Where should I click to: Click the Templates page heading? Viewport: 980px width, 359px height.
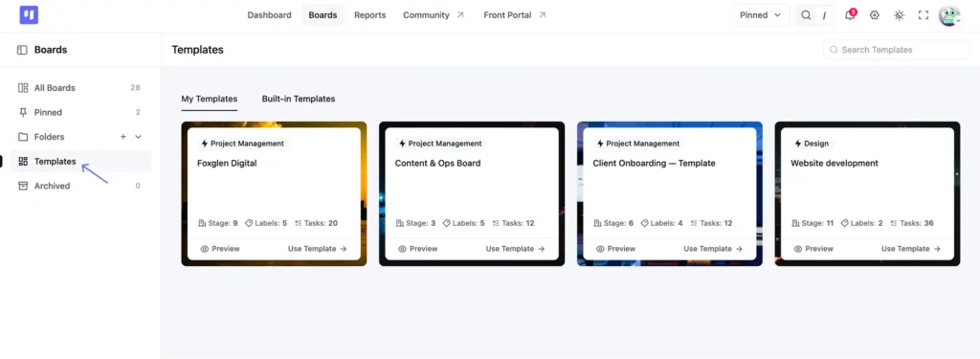tap(197, 50)
